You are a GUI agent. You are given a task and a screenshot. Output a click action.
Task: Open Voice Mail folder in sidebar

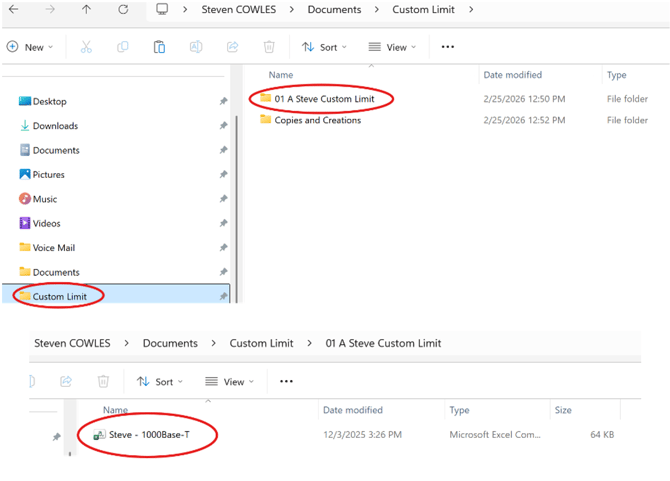tap(53, 247)
